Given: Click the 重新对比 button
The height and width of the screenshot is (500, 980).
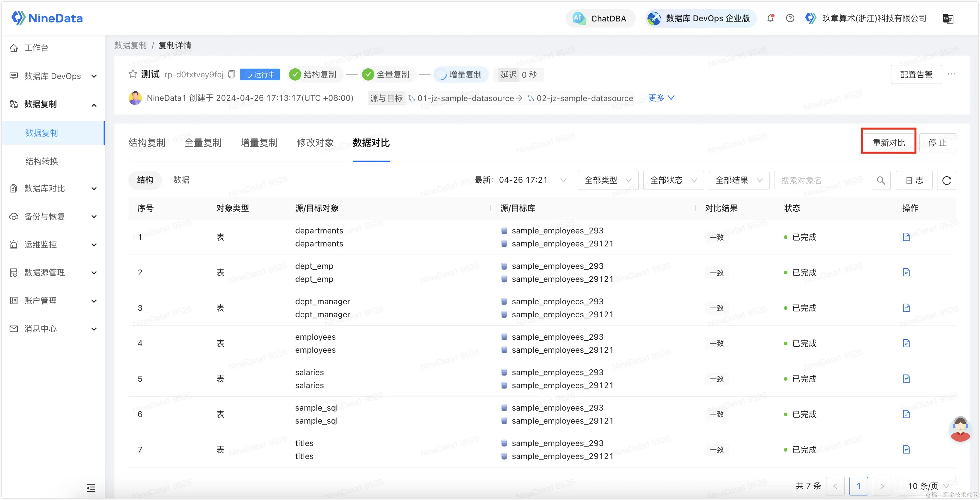Looking at the screenshot, I should [888, 143].
